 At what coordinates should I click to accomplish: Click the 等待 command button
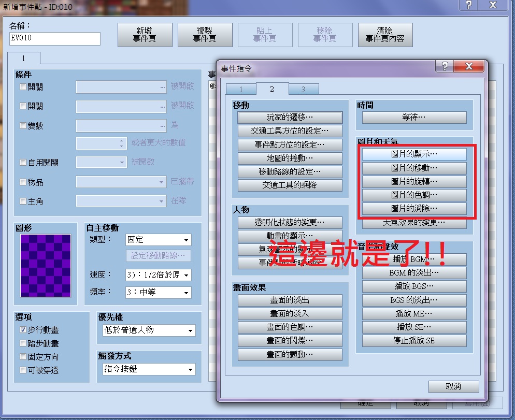point(414,117)
